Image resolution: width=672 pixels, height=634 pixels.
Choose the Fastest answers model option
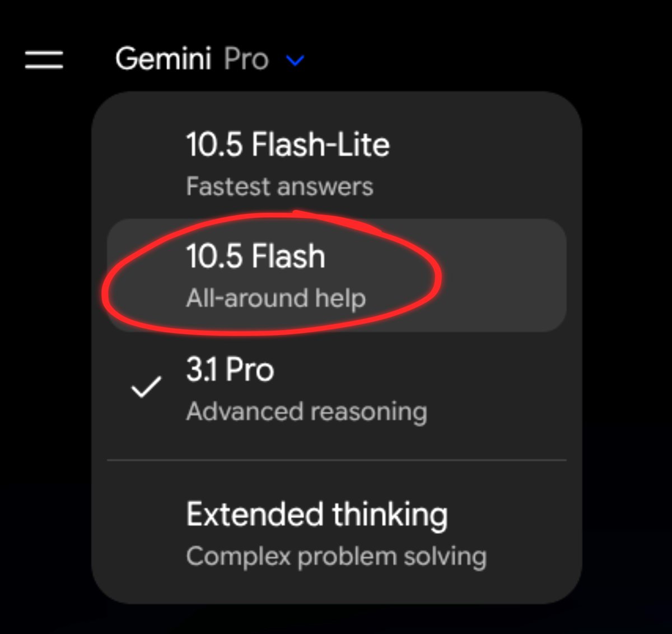pos(336,164)
